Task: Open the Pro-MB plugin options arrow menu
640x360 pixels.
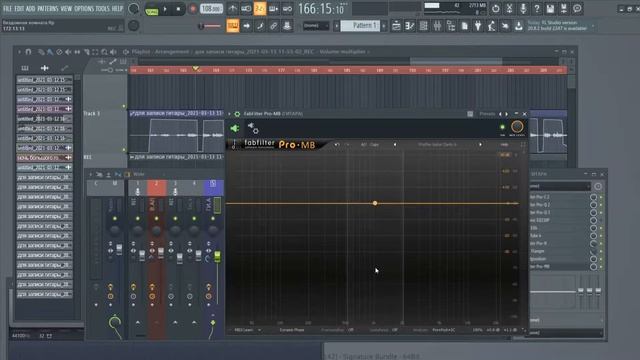Action: pyautogui.click(x=229, y=114)
